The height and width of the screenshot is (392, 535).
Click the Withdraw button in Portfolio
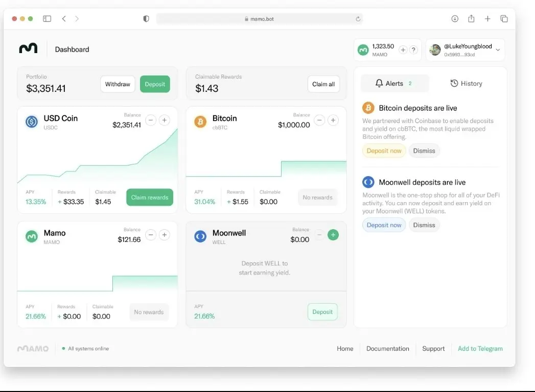click(118, 84)
